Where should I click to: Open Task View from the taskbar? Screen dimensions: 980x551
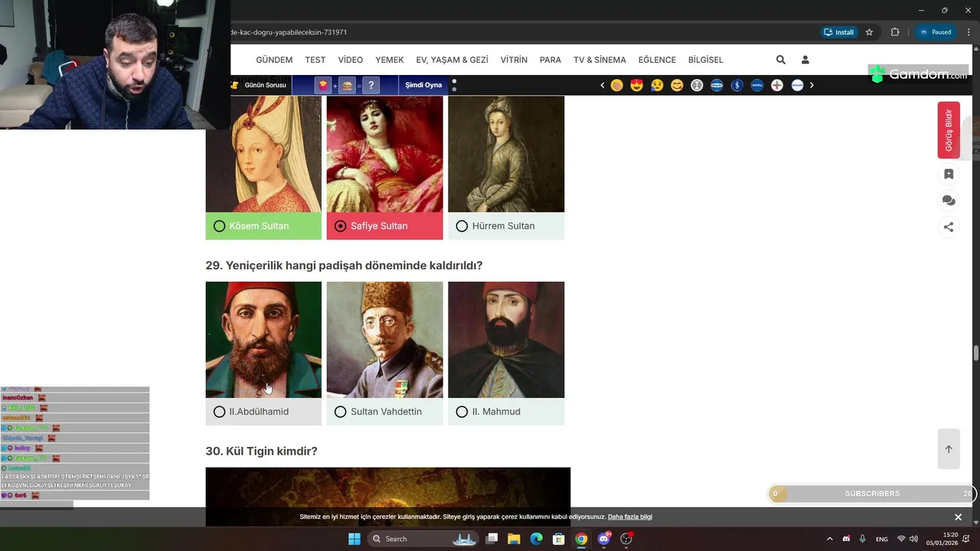[492, 539]
